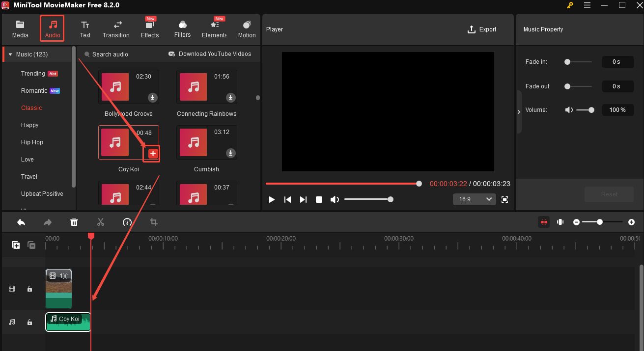The height and width of the screenshot is (351, 644).
Task: Click the Volume percent field
Action: point(617,110)
